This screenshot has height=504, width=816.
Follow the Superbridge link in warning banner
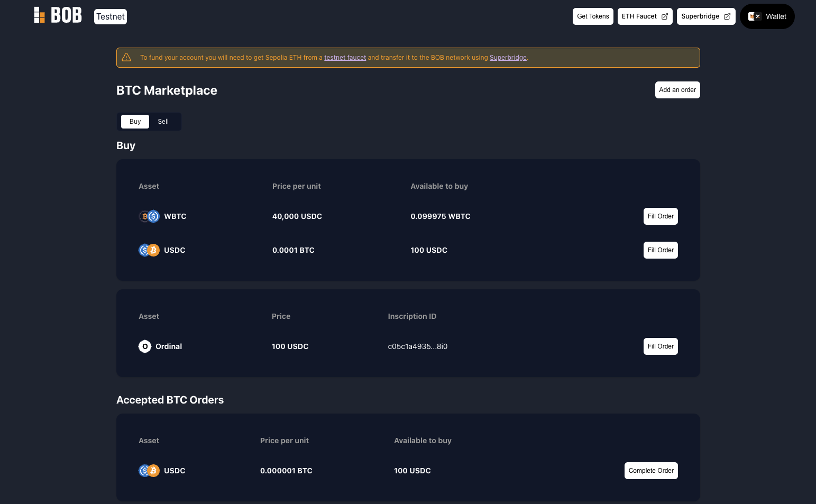(x=508, y=58)
